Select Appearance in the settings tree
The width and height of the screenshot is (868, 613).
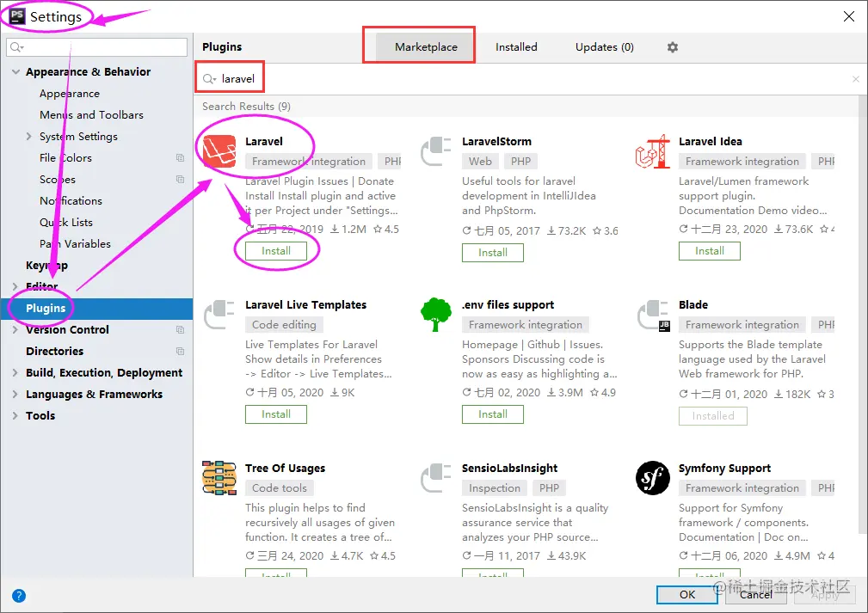pyautogui.click(x=69, y=94)
